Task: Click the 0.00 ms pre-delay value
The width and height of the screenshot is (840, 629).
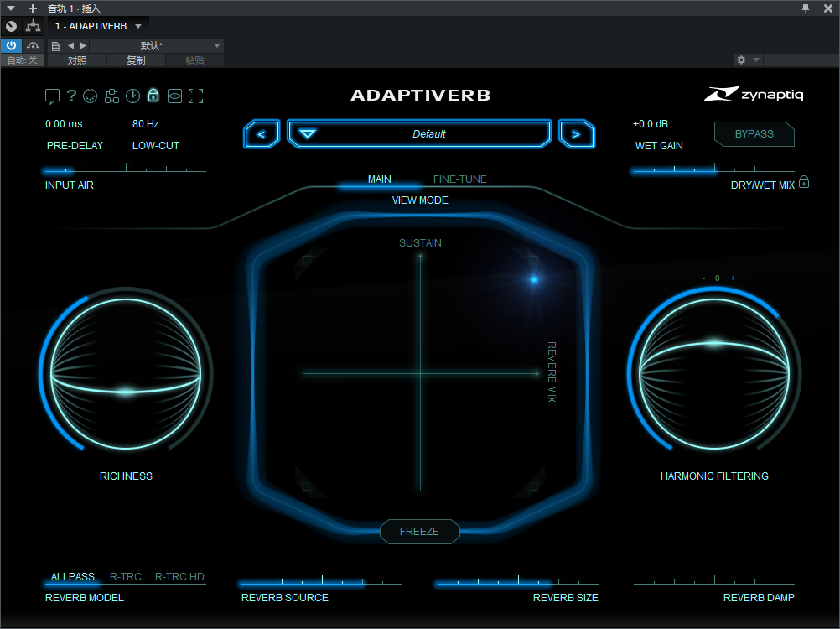Action: (64, 124)
